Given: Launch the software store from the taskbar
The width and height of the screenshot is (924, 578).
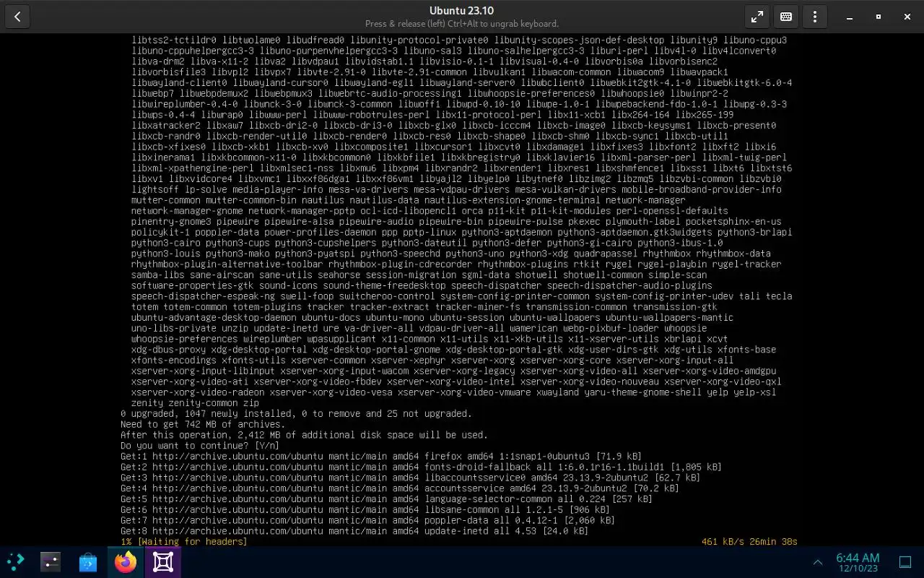Looking at the screenshot, I should (88, 562).
